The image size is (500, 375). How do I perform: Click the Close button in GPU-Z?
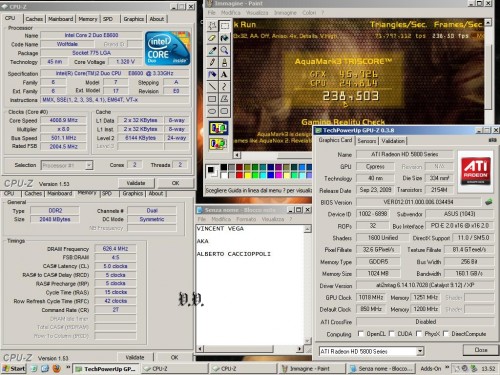(x=481, y=350)
